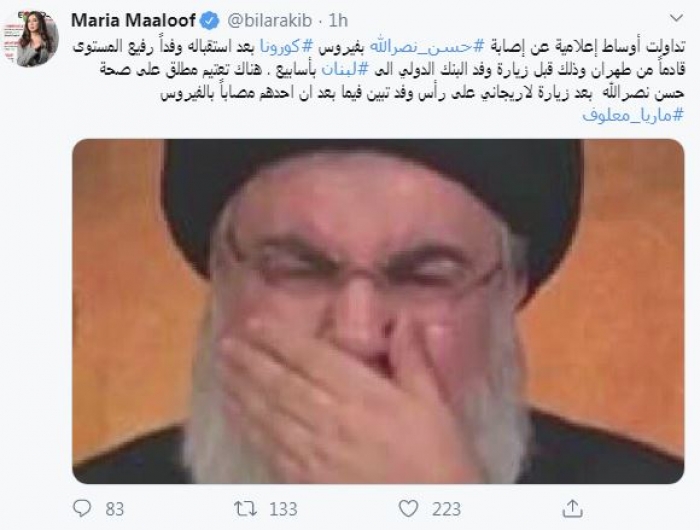Click the 133 retweets count
Viewport: 700px width, 530px height.
(283, 509)
